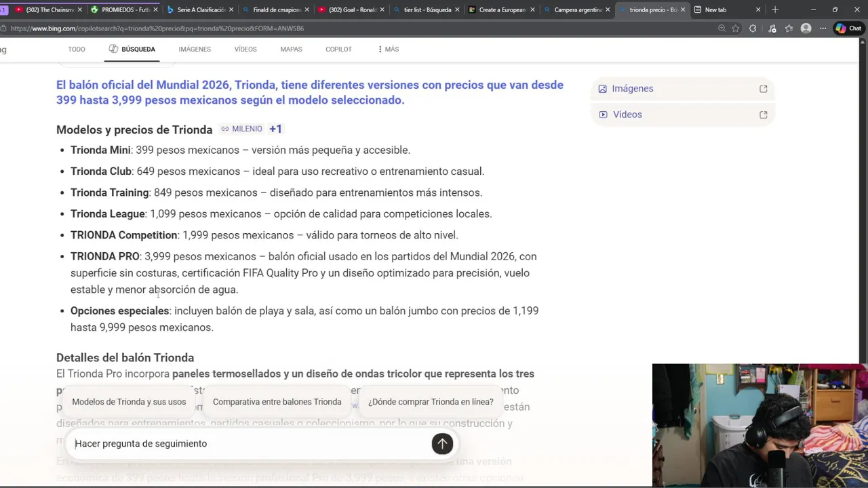
Task: Close the trionda precio tab
Action: click(x=683, y=9)
